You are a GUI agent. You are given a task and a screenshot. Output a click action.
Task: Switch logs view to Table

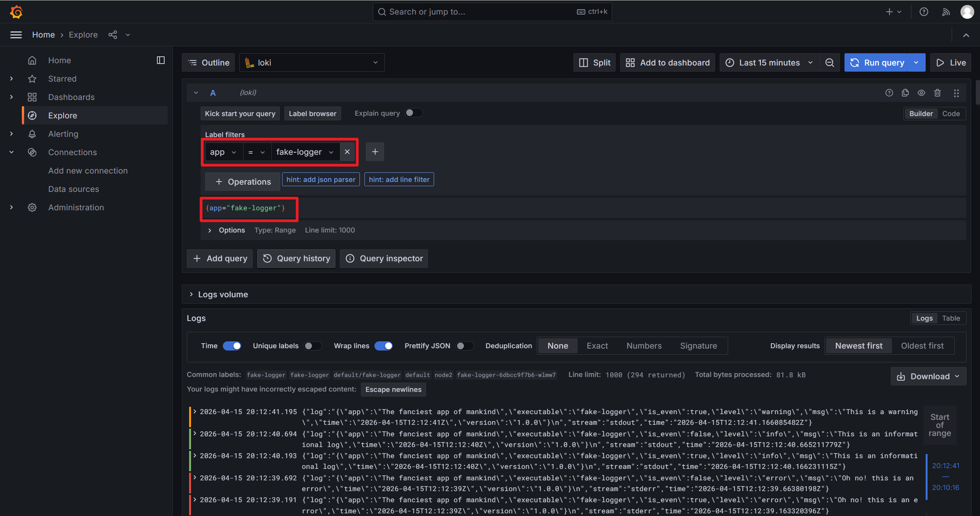coord(951,318)
